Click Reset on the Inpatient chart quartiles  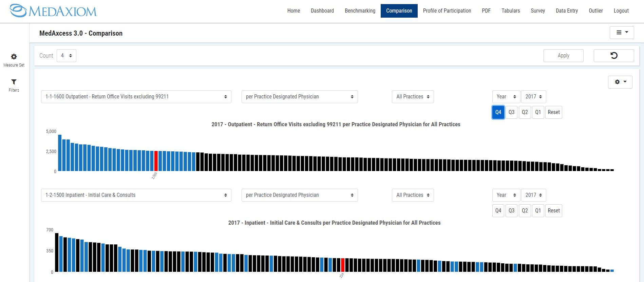click(x=553, y=211)
